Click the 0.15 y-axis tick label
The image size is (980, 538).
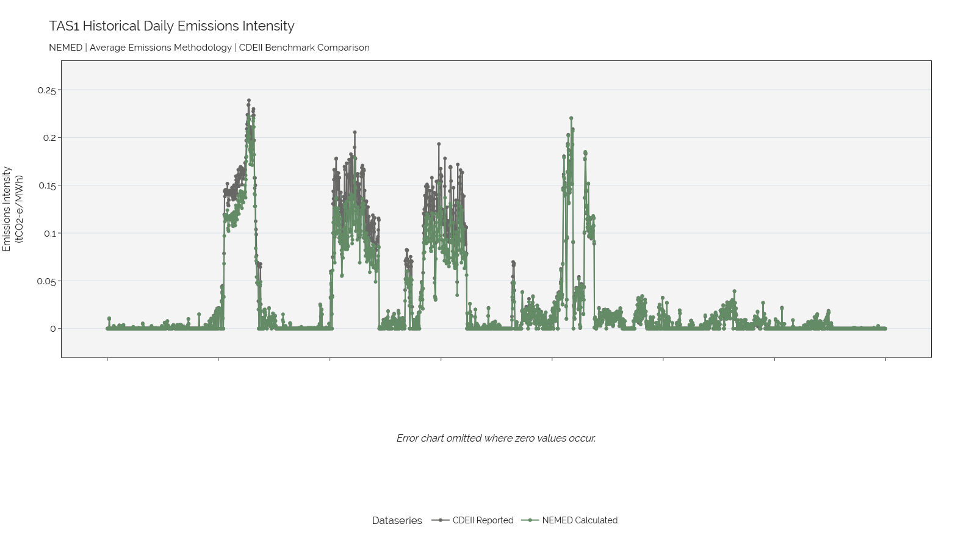(x=47, y=185)
